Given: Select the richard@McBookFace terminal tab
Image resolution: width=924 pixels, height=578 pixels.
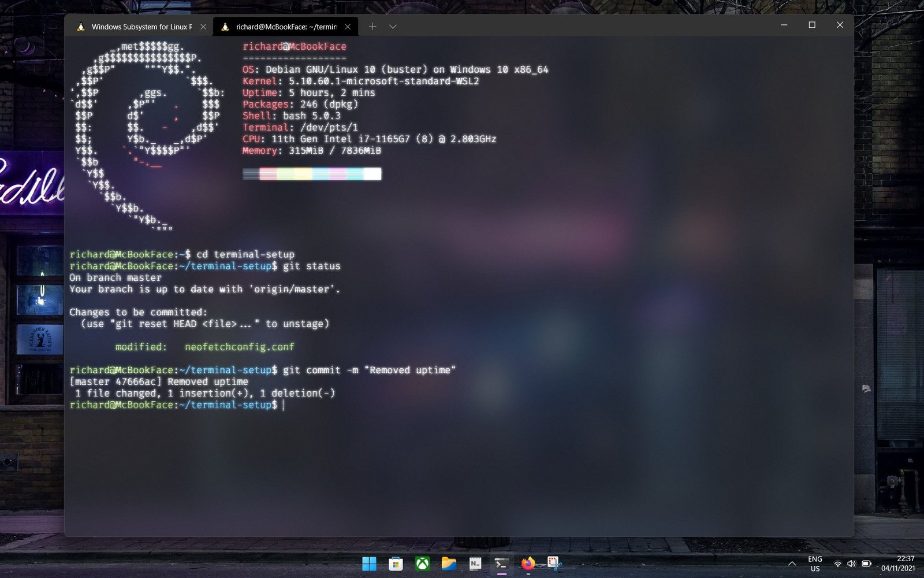Looking at the screenshot, I should point(281,27).
